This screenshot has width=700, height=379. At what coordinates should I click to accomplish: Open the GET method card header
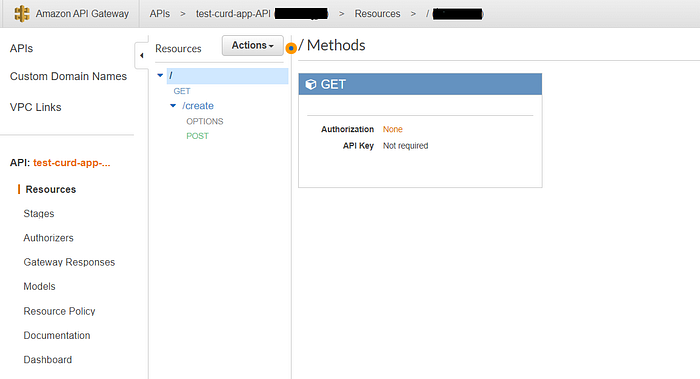tap(420, 84)
